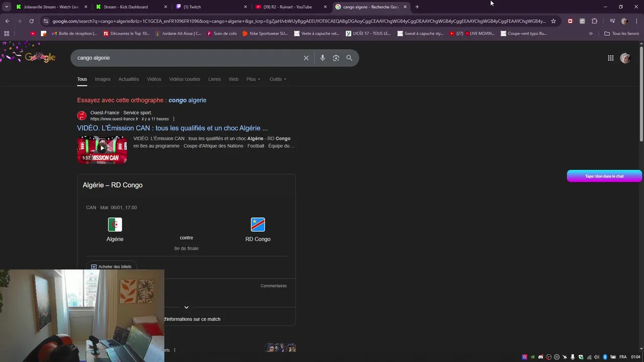Expand the Plus search filter dropdown
This screenshot has height=362, width=644.
coord(253,79)
